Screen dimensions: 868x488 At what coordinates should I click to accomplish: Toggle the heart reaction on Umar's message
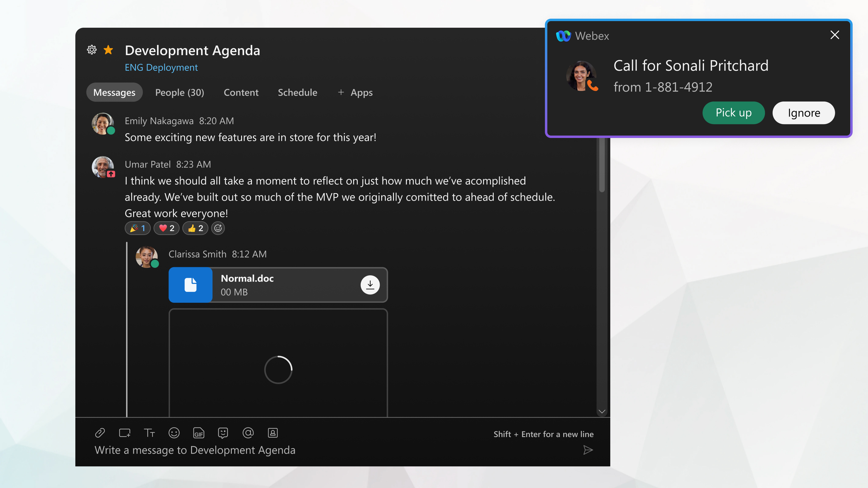pyautogui.click(x=166, y=228)
